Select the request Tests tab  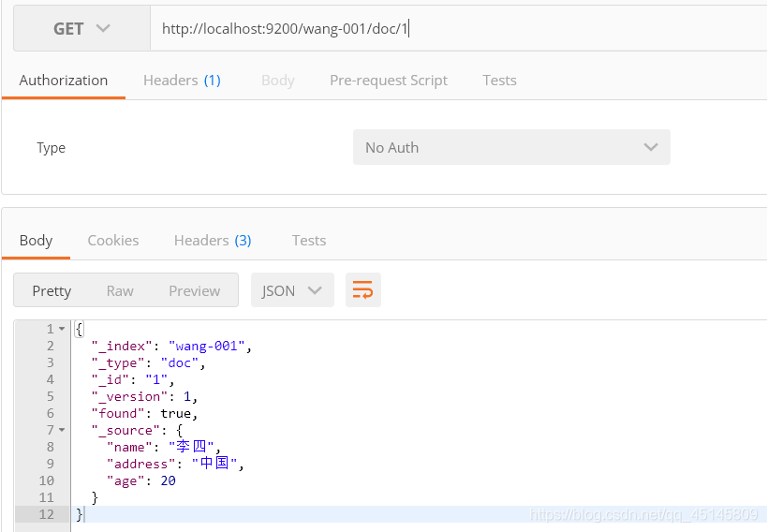[499, 81]
